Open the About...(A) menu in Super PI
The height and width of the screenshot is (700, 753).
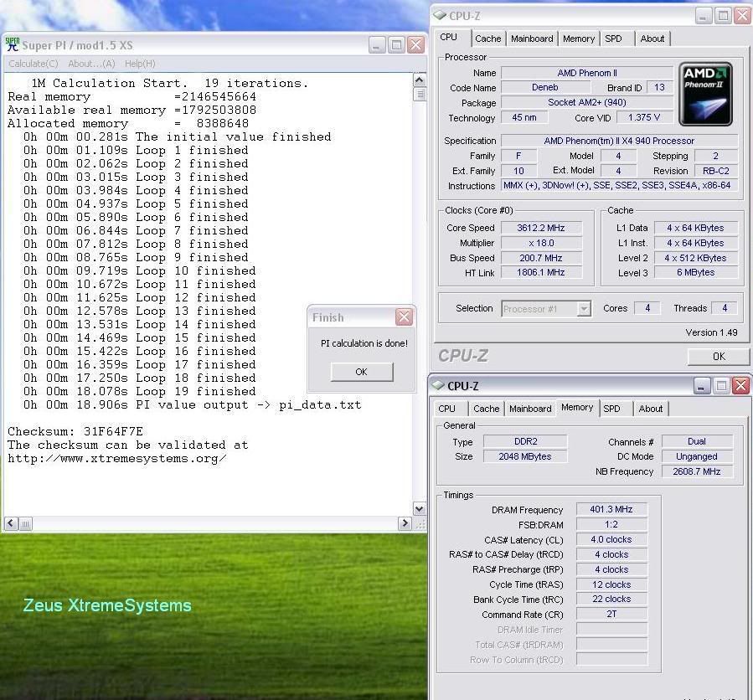coord(91,64)
